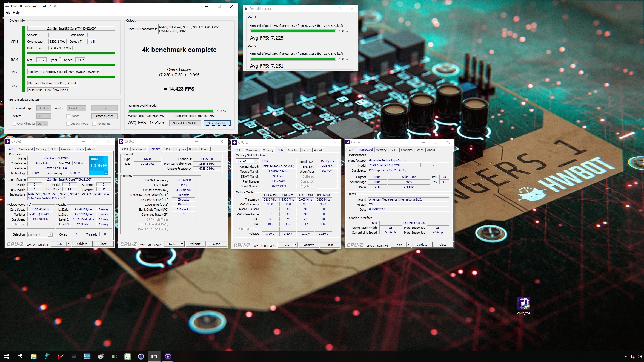The height and width of the screenshot is (362, 644).
Task: Enable the Monitoring checkbox
Action: (x=94, y=124)
